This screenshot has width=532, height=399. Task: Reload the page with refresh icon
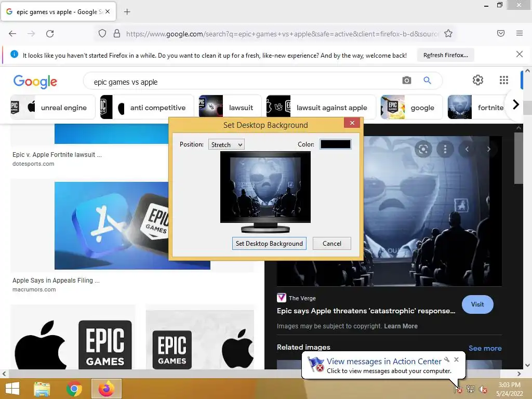[50, 34]
